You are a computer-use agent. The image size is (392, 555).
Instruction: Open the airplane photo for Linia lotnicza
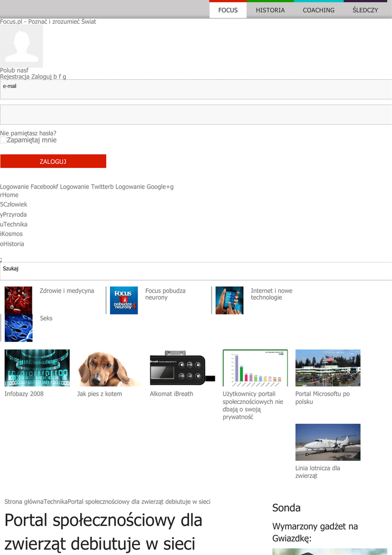(328, 442)
